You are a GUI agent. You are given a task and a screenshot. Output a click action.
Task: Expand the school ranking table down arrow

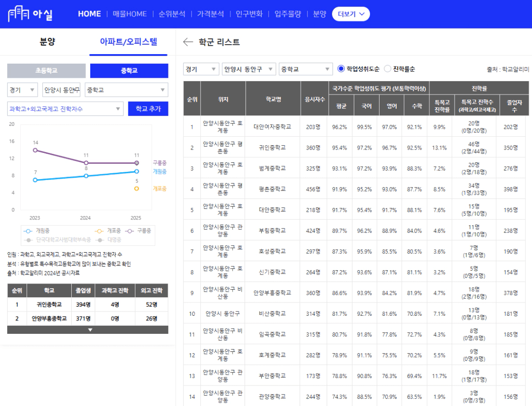(x=90, y=330)
